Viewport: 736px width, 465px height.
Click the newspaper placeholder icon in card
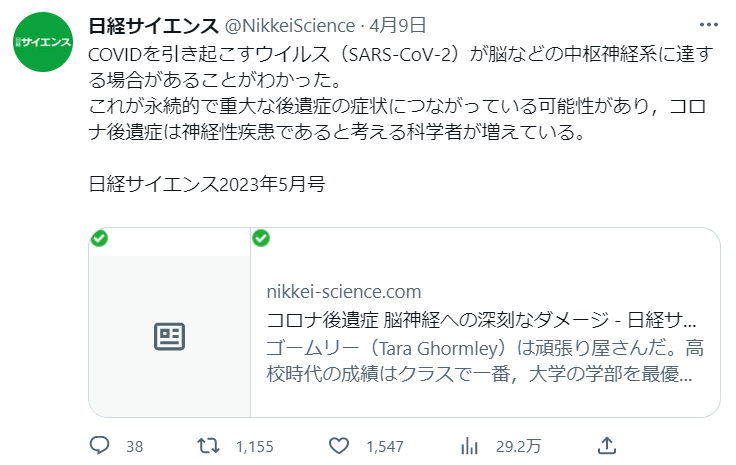coord(169,336)
